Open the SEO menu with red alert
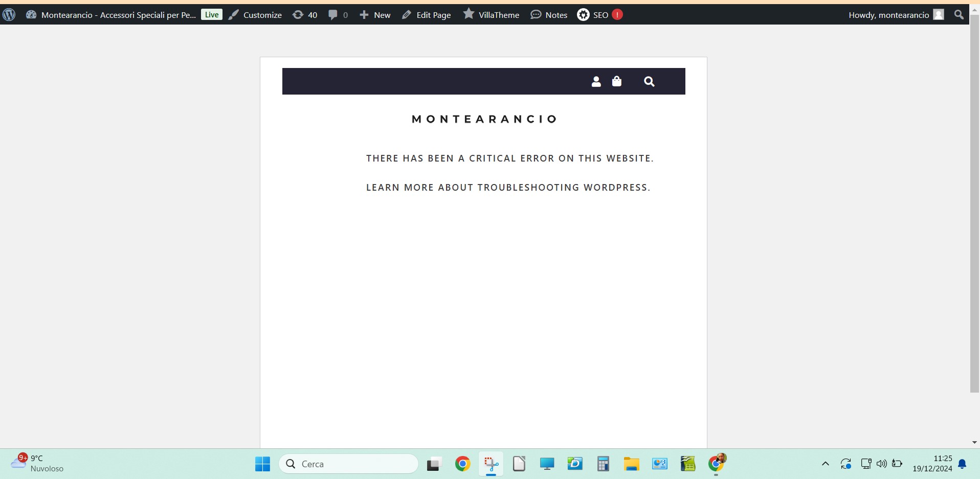 pyautogui.click(x=599, y=15)
